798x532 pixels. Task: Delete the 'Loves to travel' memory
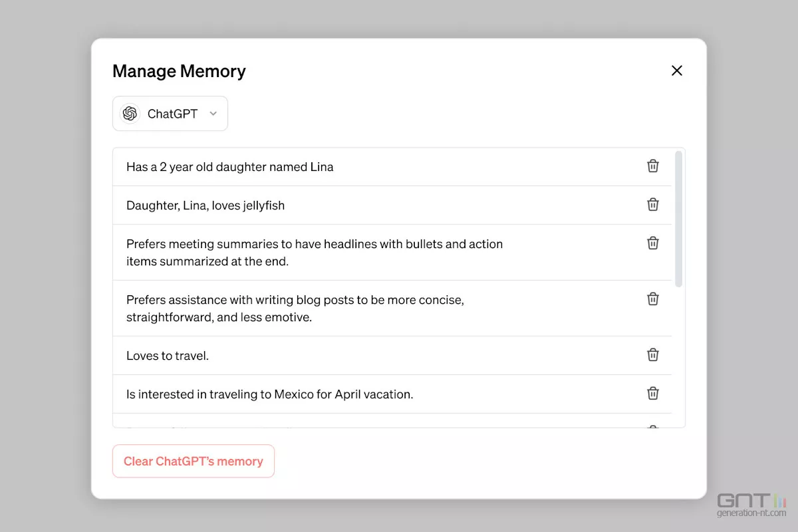pyautogui.click(x=653, y=355)
